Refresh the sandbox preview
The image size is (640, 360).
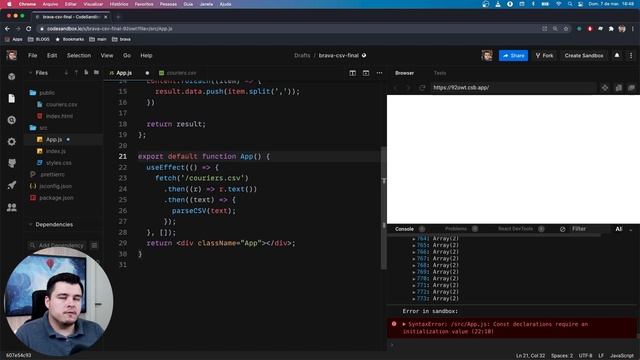pos(422,88)
